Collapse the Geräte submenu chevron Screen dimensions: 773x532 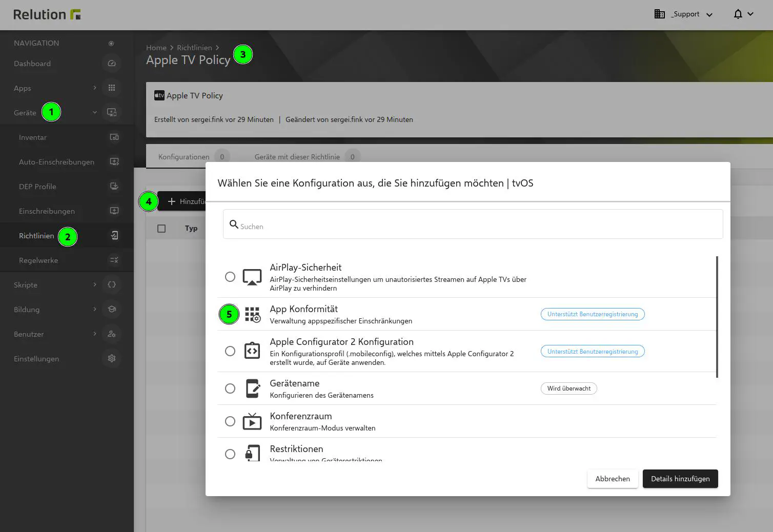tap(94, 112)
